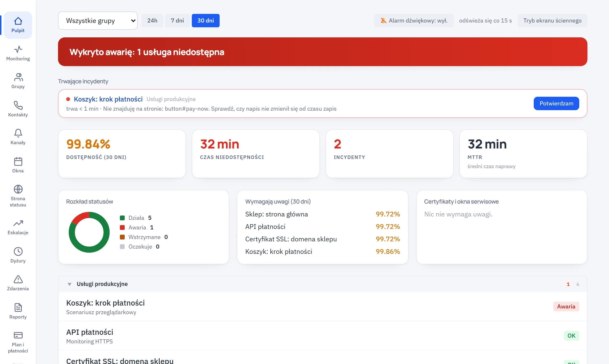Viewport: 609px width, 364px height.
Task: Click the Potwierdzam button
Action: click(x=556, y=103)
